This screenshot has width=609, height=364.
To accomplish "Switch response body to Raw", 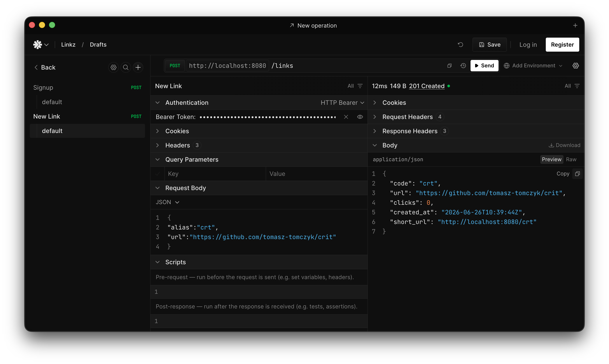I will [x=571, y=159].
